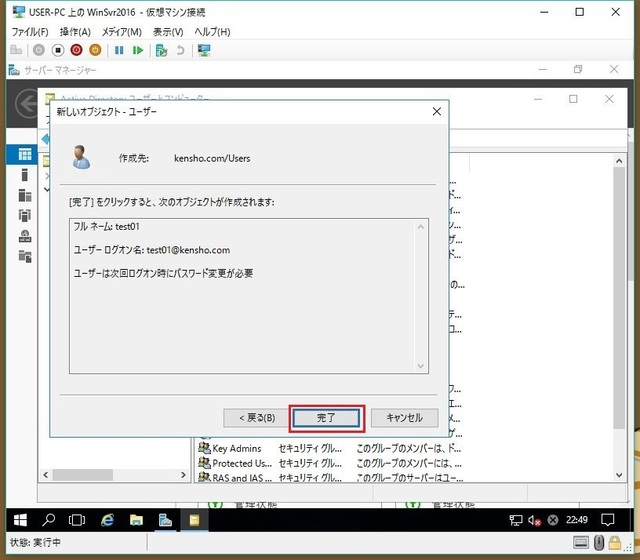Open File Explorer from the taskbar
The height and width of the screenshot is (560, 640).
coord(136,520)
